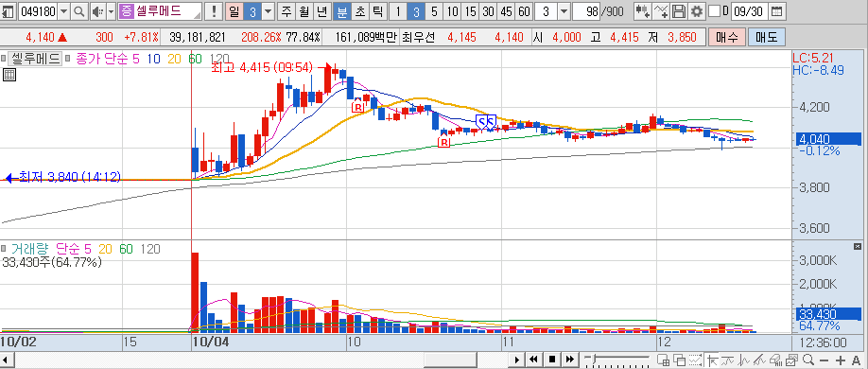Select 15-minute interval tab
868x369 pixels.
(x=471, y=10)
